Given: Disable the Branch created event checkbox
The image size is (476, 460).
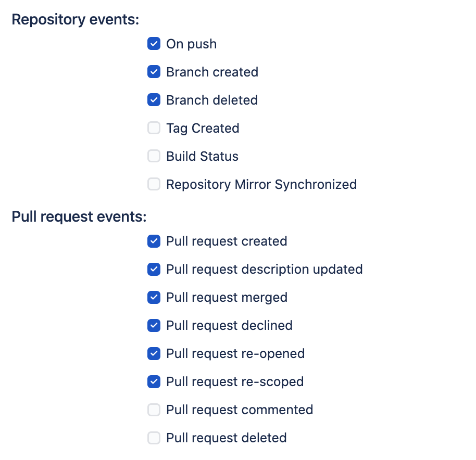Looking at the screenshot, I should (x=154, y=72).
